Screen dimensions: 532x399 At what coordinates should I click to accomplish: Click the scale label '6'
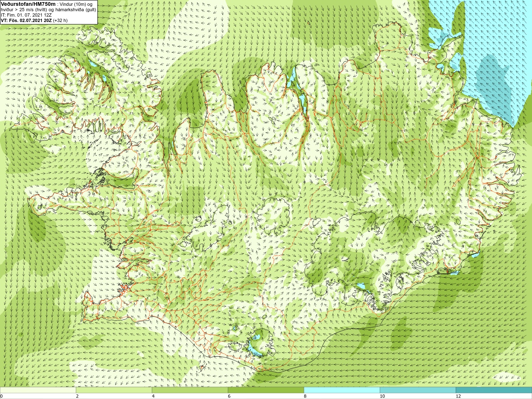pos(229,396)
